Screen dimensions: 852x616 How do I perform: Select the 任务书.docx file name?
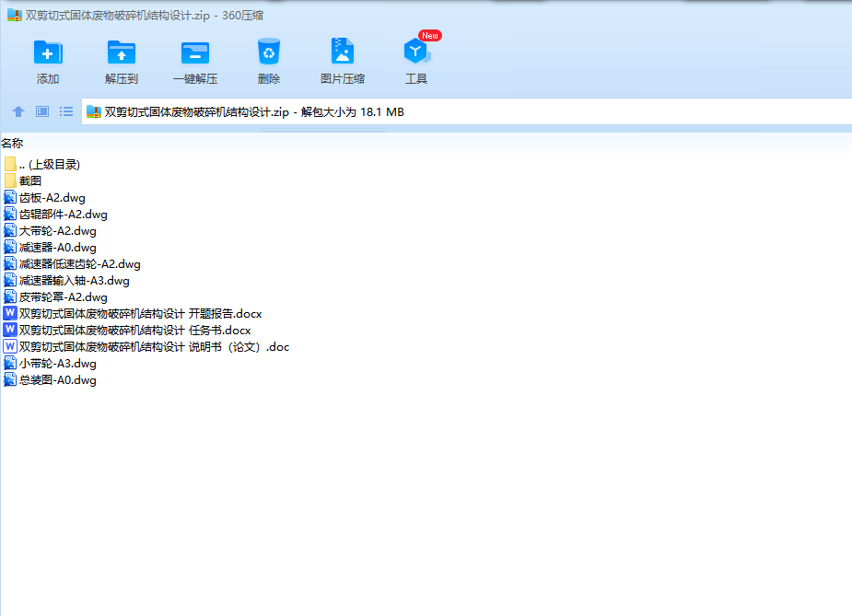[x=134, y=331]
